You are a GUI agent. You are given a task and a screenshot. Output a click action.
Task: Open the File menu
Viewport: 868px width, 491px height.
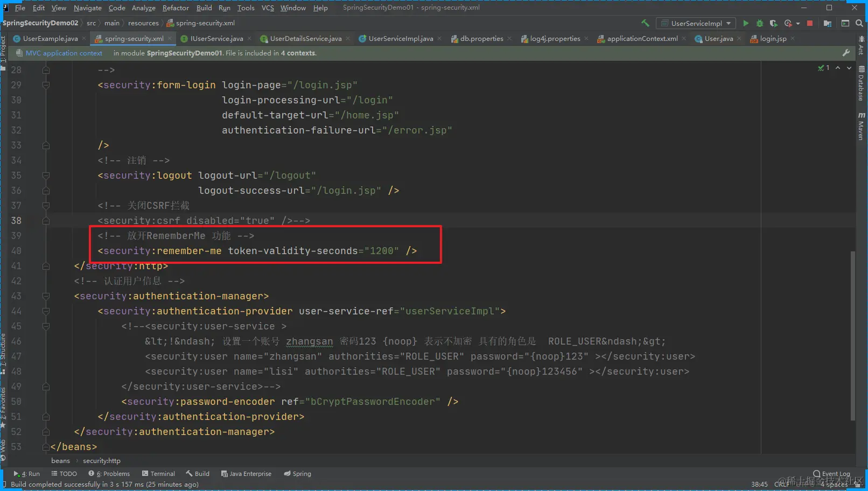point(20,8)
